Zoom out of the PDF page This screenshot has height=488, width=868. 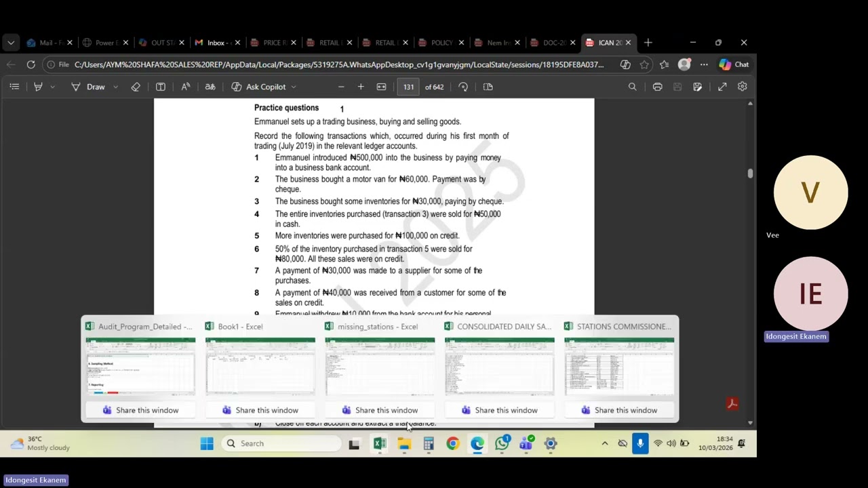(341, 87)
